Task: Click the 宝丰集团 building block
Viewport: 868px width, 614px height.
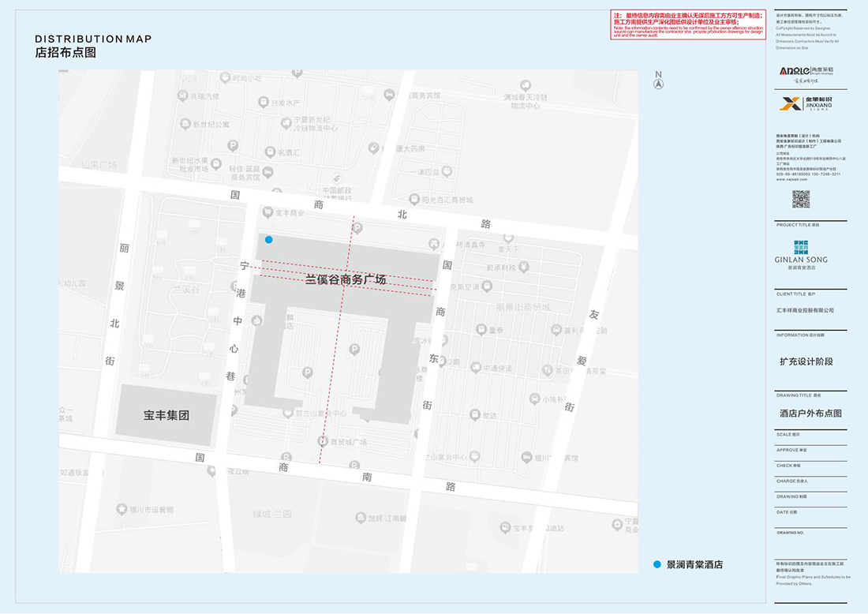Action: pos(166,415)
